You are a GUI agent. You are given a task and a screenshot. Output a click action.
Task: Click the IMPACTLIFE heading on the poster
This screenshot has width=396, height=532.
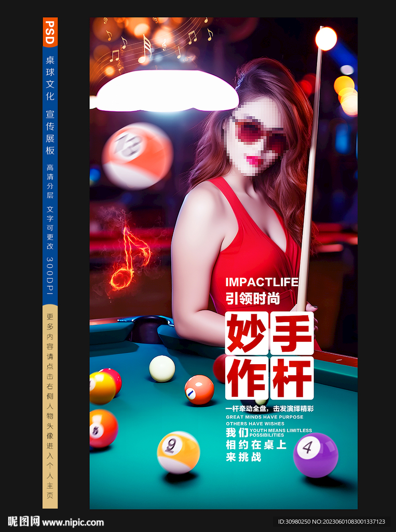click(x=262, y=282)
